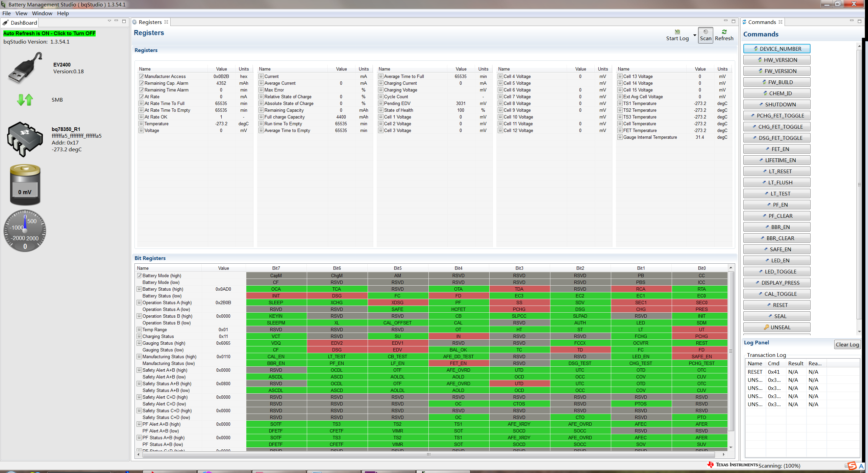Click the battery voltage gauge icon

pos(25,185)
